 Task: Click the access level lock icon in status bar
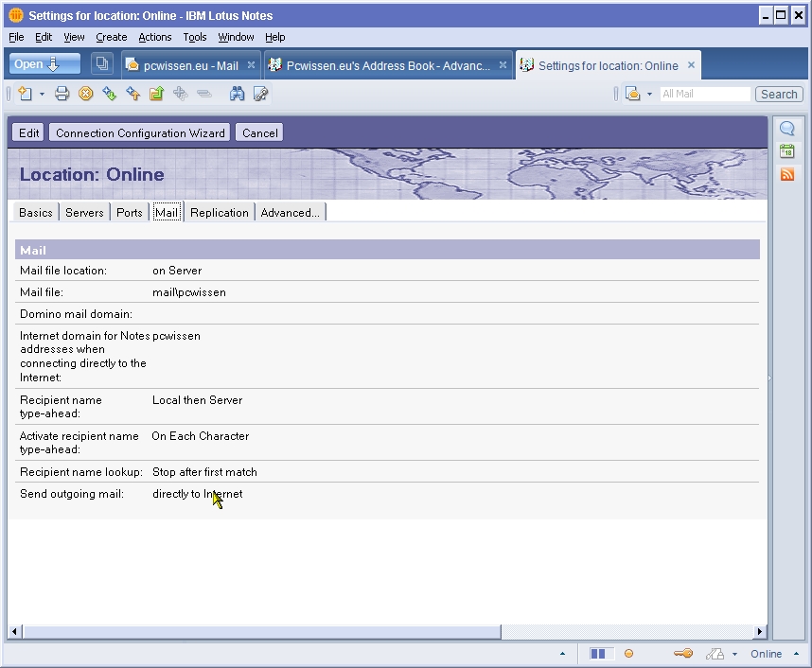715,654
